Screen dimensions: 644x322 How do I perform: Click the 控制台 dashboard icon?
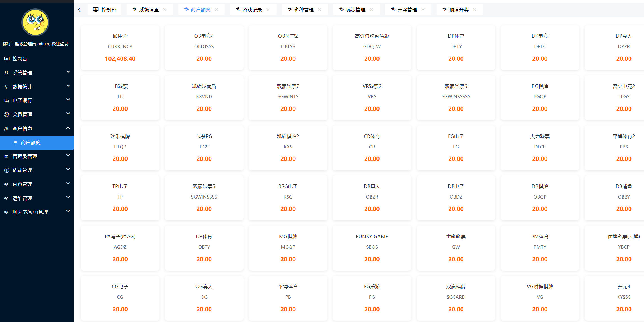pyautogui.click(x=6, y=58)
